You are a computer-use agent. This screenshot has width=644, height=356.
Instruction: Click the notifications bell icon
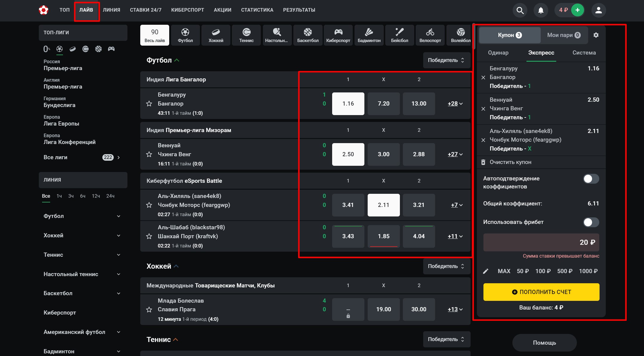[540, 10]
